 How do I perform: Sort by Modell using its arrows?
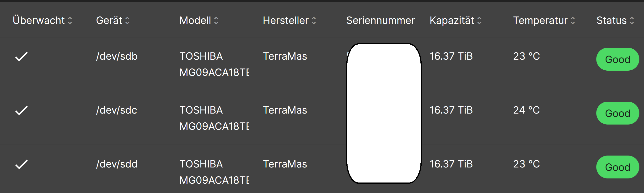(216, 21)
